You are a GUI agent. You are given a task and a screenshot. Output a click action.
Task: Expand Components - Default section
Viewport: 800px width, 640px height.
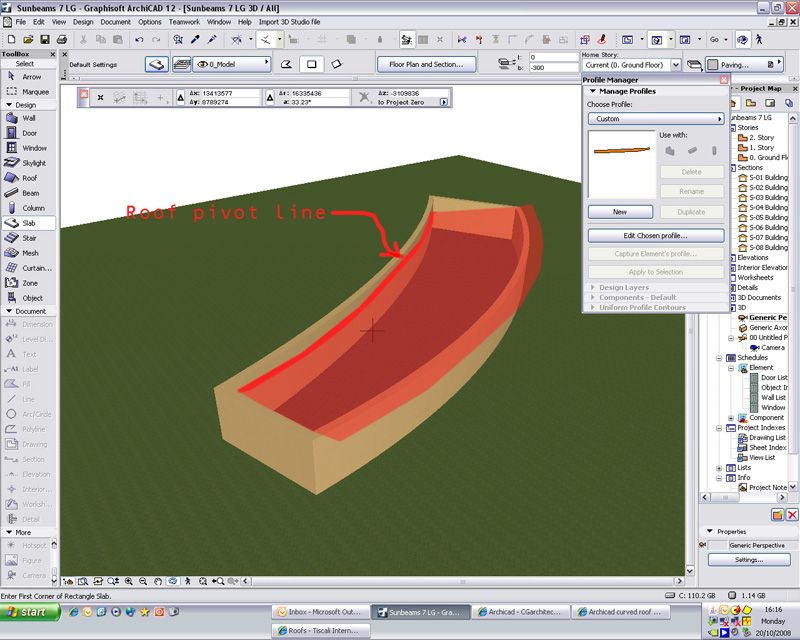click(593, 297)
